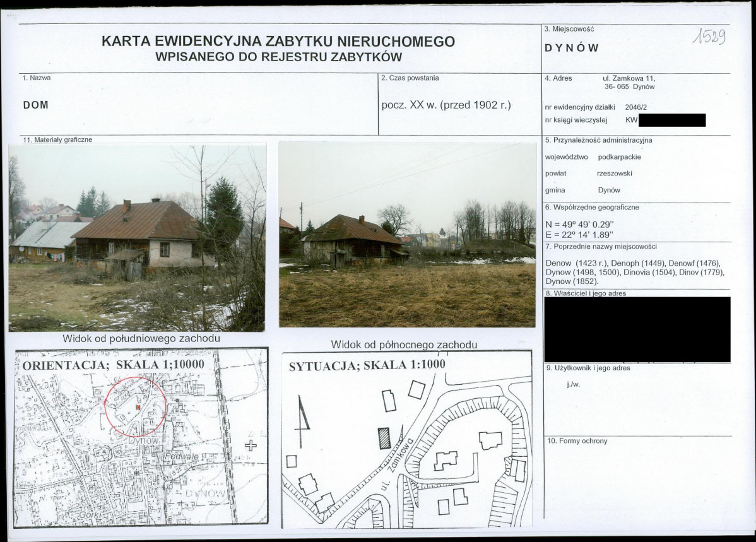Click the southwest view house photo
Screen dimensions: 756x542
(x=137, y=238)
